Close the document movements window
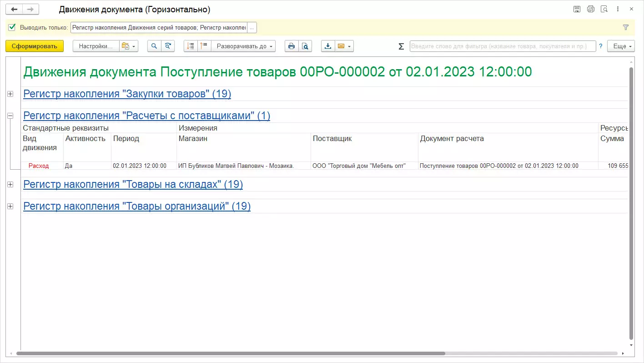This screenshot has height=363, width=644. (x=632, y=9)
